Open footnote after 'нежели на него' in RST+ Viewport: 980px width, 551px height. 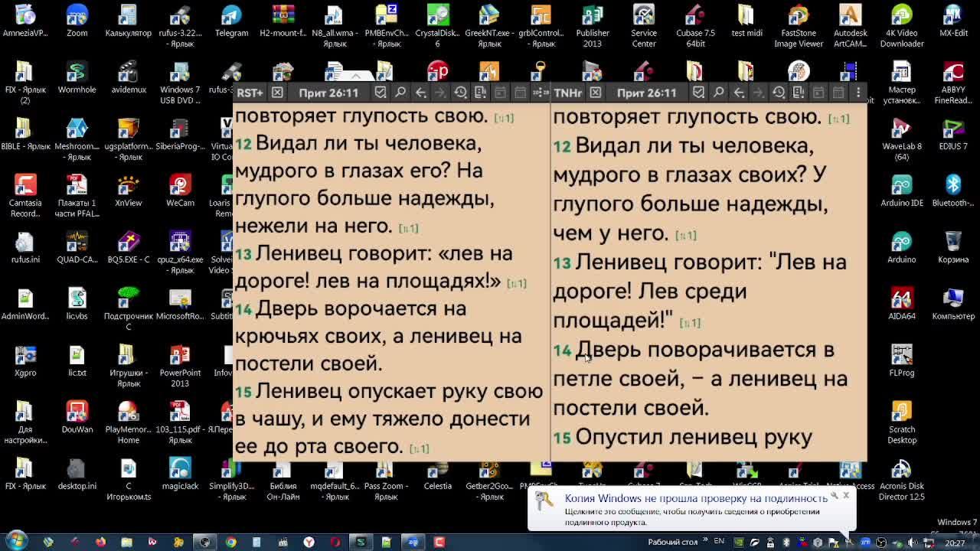pyautogui.click(x=408, y=228)
